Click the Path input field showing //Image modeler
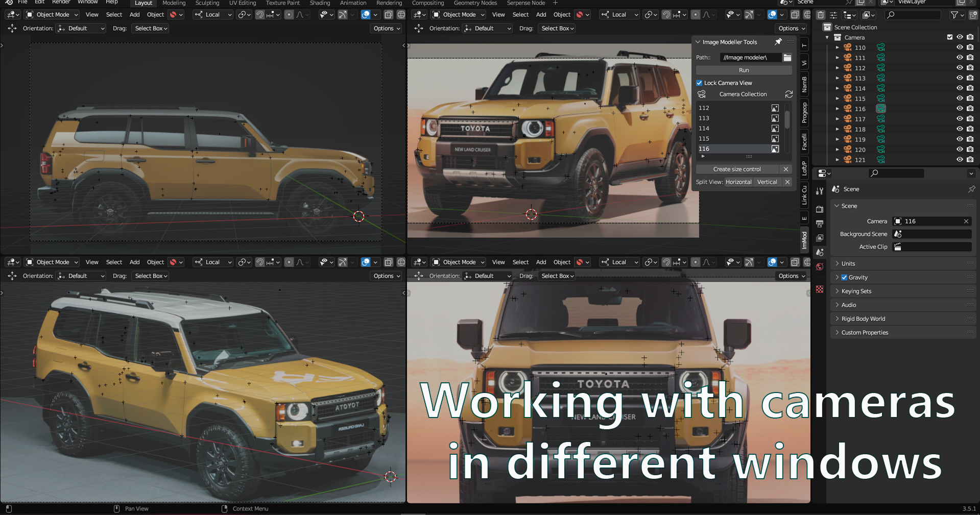Screen dimensions: 980x515 (x=750, y=58)
